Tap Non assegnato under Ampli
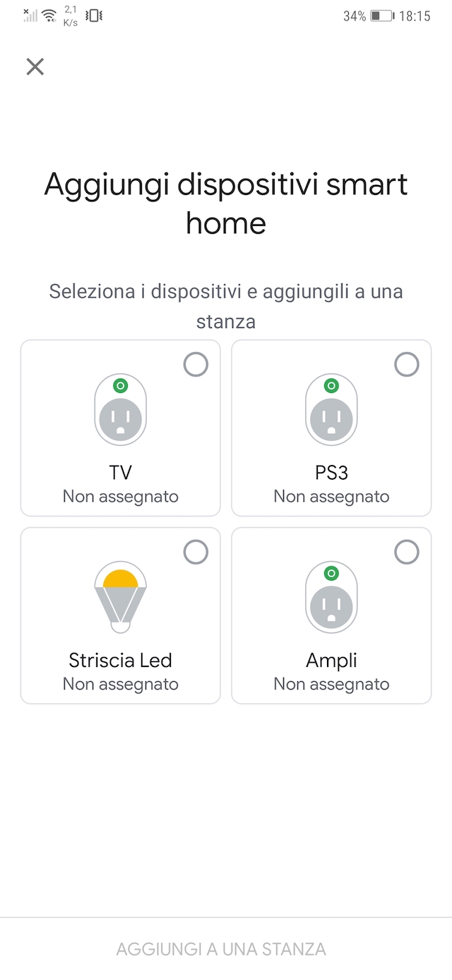The width and height of the screenshot is (452, 980). click(x=331, y=684)
